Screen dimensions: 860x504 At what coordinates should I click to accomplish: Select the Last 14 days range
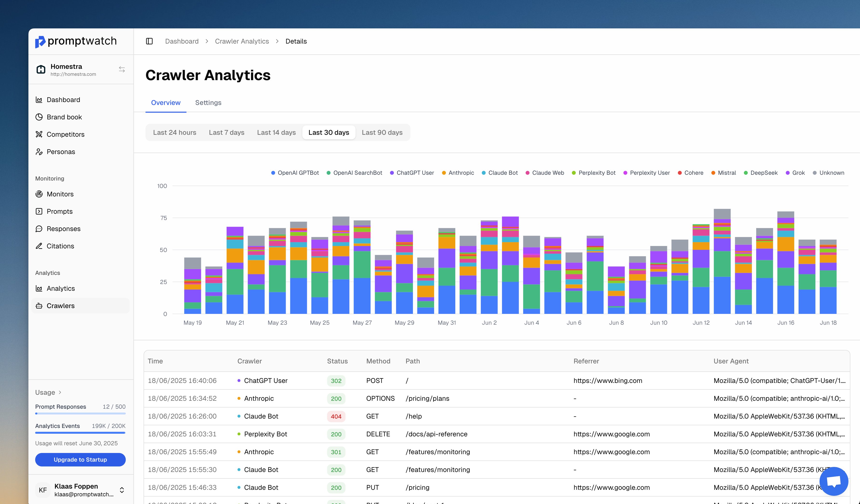(277, 132)
